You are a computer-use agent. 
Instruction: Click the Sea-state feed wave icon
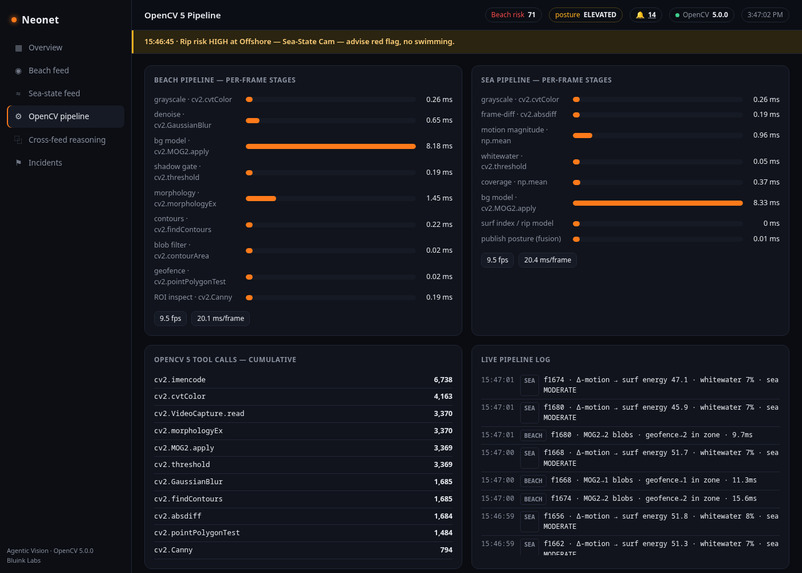pos(18,94)
